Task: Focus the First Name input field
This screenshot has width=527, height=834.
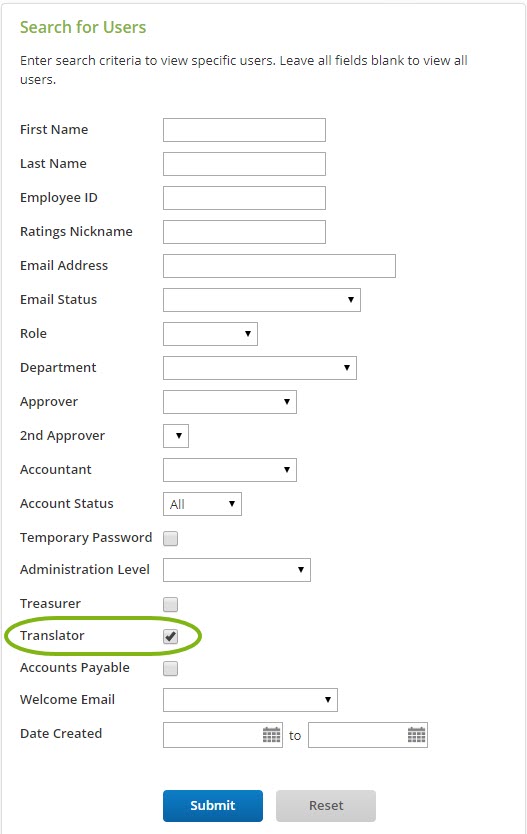Action: pos(244,130)
